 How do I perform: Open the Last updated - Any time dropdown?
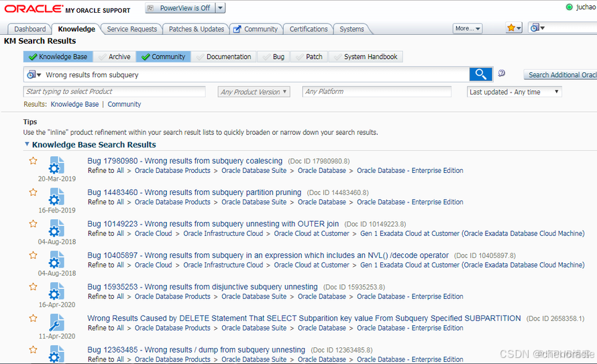point(514,92)
